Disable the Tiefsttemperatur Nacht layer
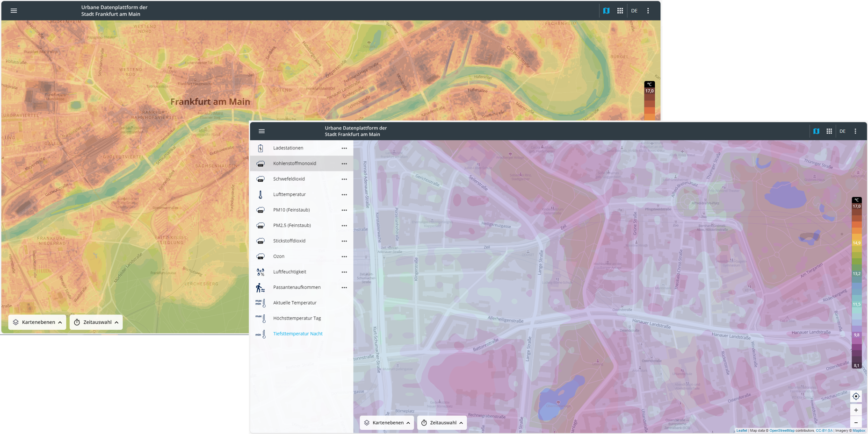The height and width of the screenshot is (434, 868). (297, 334)
